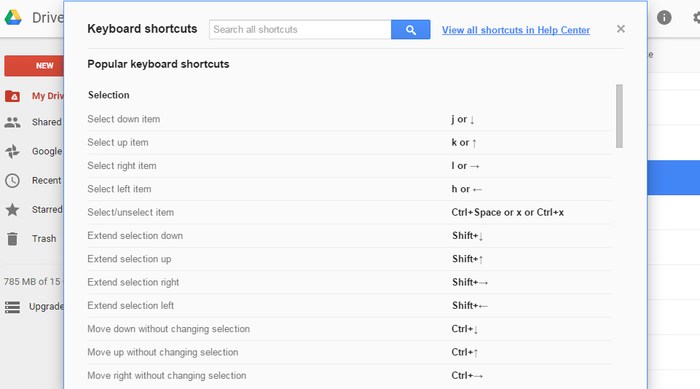Click the Select/unselect item shortcut row
The width and height of the screenshot is (700, 389).
[350, 213]
